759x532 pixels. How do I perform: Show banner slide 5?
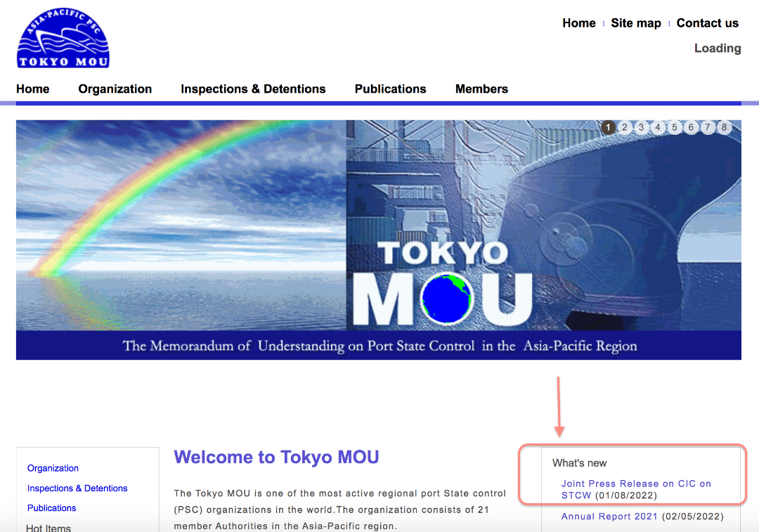click(x=674, y=127)
